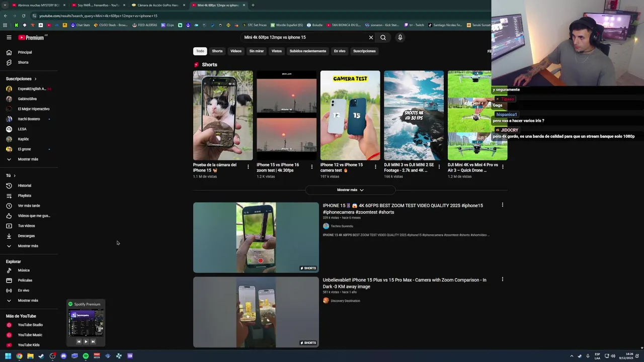
Task: Open the YouTube hamburger guide menu
Action: tap(9, 37)
